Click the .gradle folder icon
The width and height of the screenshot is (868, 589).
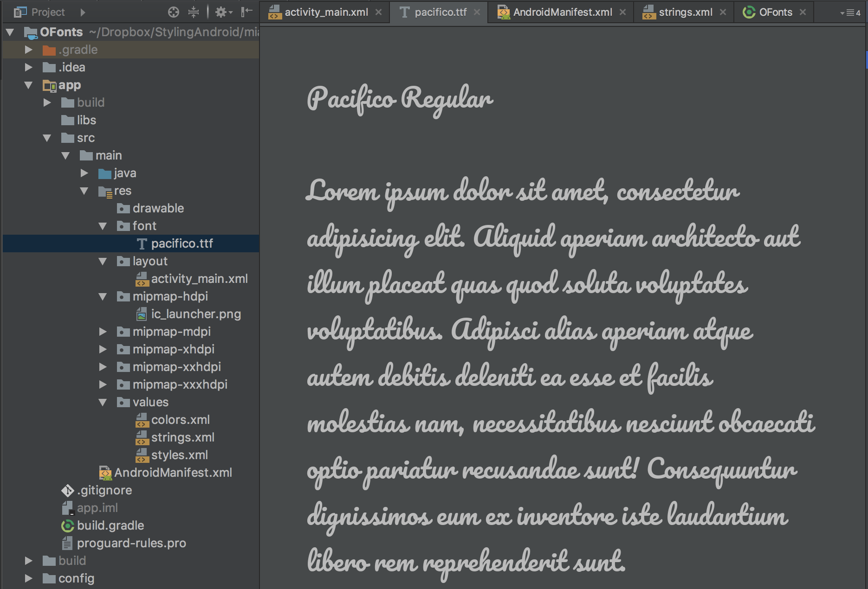(49, 50)
